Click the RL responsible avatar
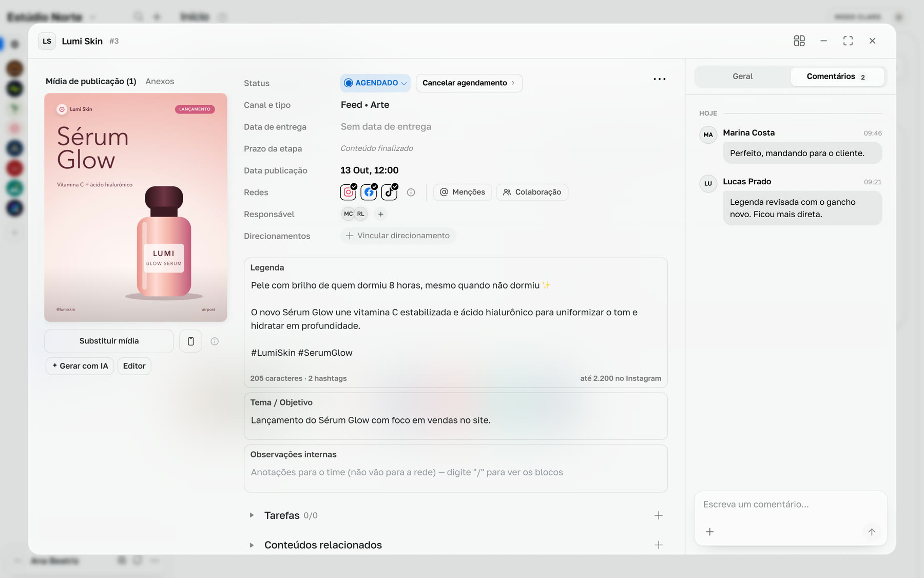The image size is (924, 578). point(361,214)
